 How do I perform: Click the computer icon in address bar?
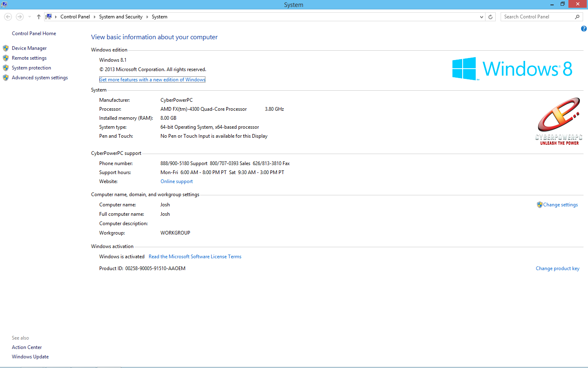pos(49,17)
